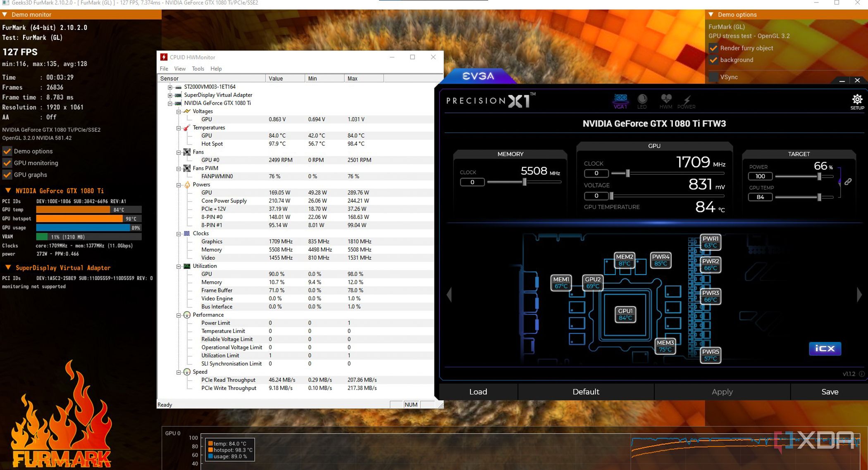Click the MEM1 67°C sensor badge
868x470 pixels.
pyautogui.click(x=561, y=283)
